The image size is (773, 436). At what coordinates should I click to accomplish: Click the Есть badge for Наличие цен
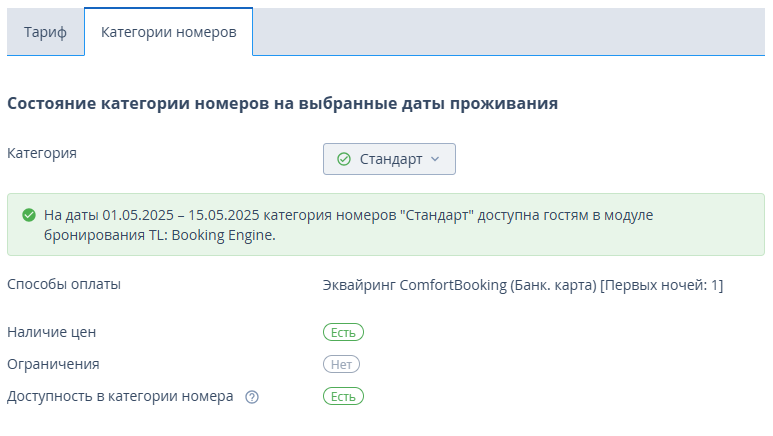coord(343,332)
